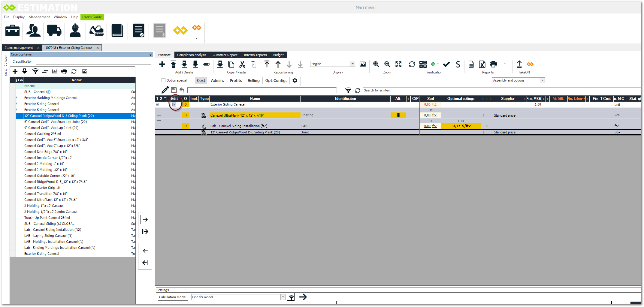
Task: Open the Find for model dropdown
Action: [x=283, y=297]
